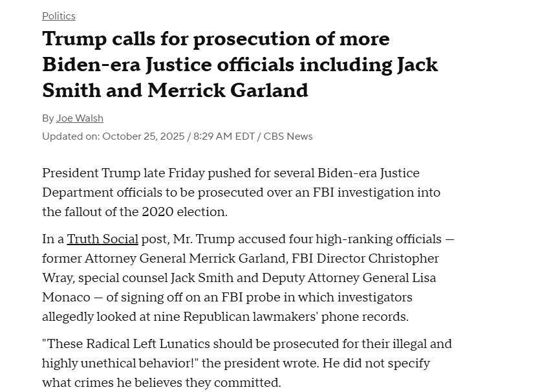Click '2020 election' in first paragraph
538x392 pixels.
(x=184, y=212)
